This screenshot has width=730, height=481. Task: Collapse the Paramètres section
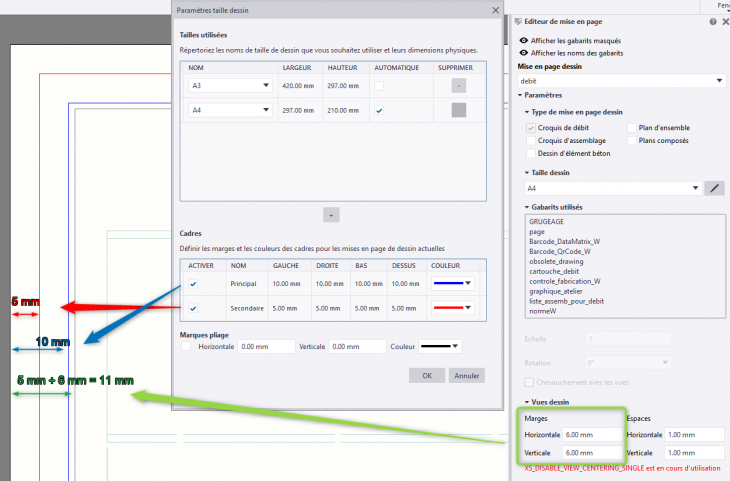point(520,95)
